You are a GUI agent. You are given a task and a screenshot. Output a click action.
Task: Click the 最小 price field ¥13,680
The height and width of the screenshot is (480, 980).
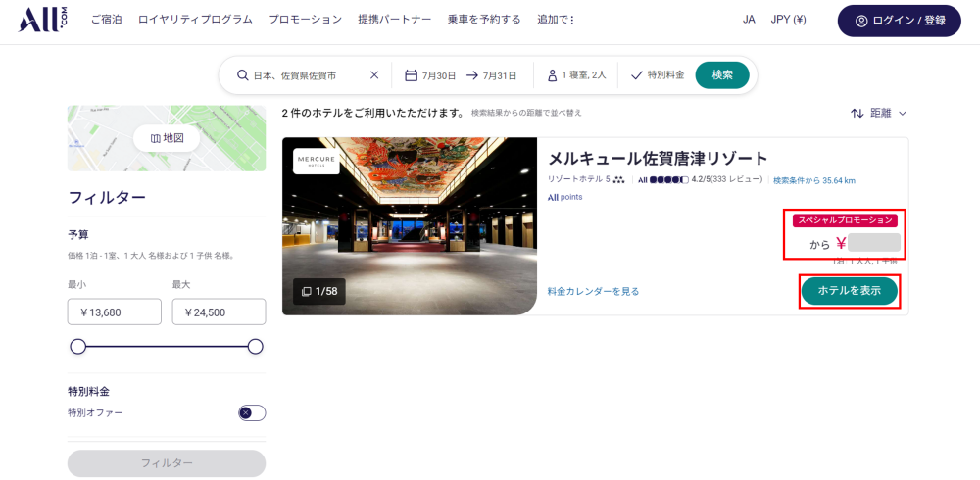[x=115, y=312]
